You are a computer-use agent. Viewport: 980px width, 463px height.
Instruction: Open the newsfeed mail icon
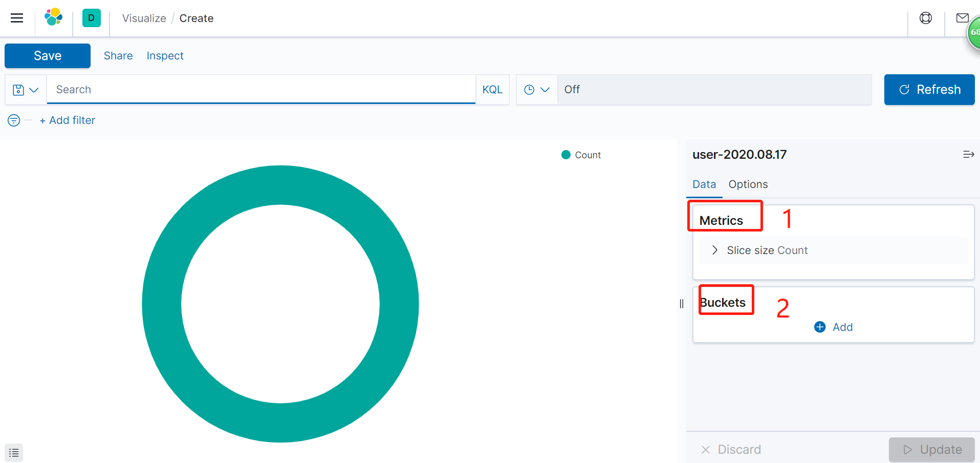coord(963,18)
